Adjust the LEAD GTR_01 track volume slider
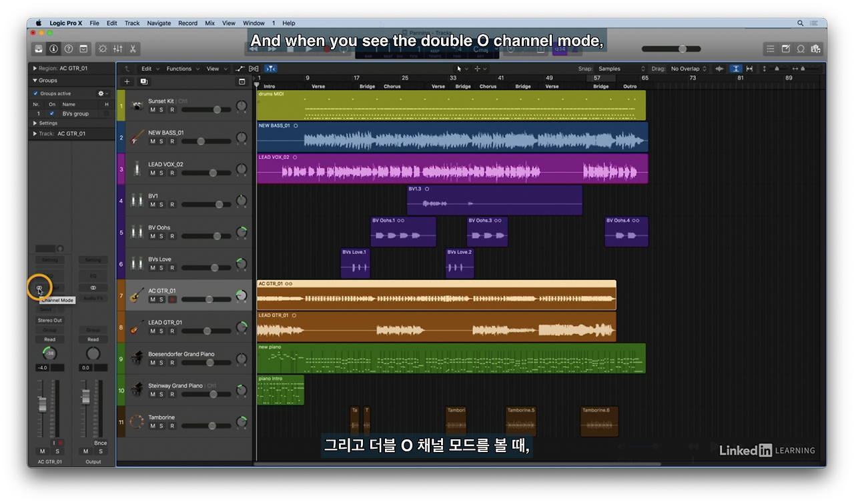This screenshot has width=854, height=504. (207, 331)
